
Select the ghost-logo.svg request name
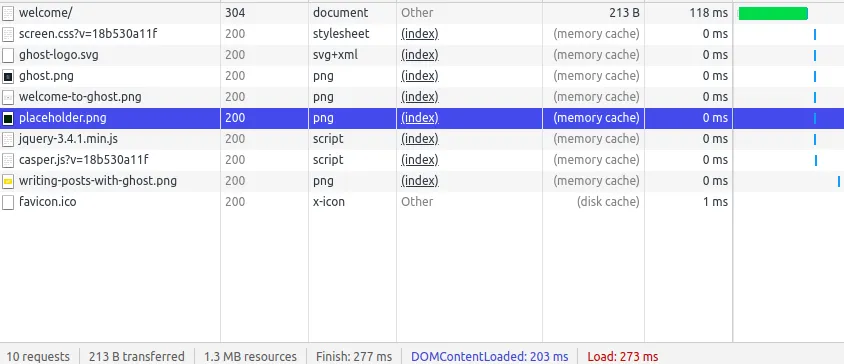(x=59, y=55)
